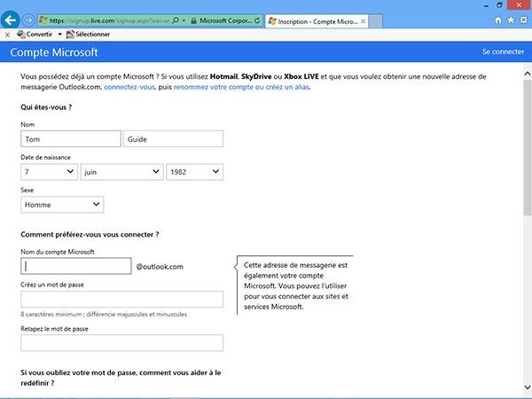Select the Inscription - Compte Microsoft tab

[x=317, y=21]
